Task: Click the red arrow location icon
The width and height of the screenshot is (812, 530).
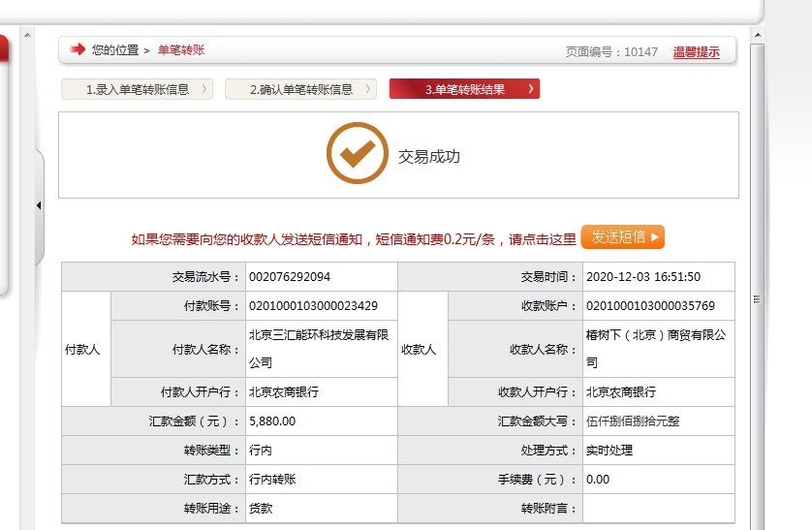Action: pos(78,49)
